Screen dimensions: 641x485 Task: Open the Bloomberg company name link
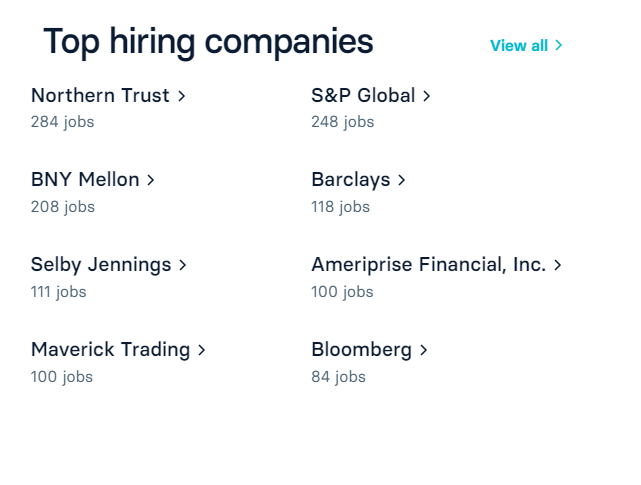(361, 350)
